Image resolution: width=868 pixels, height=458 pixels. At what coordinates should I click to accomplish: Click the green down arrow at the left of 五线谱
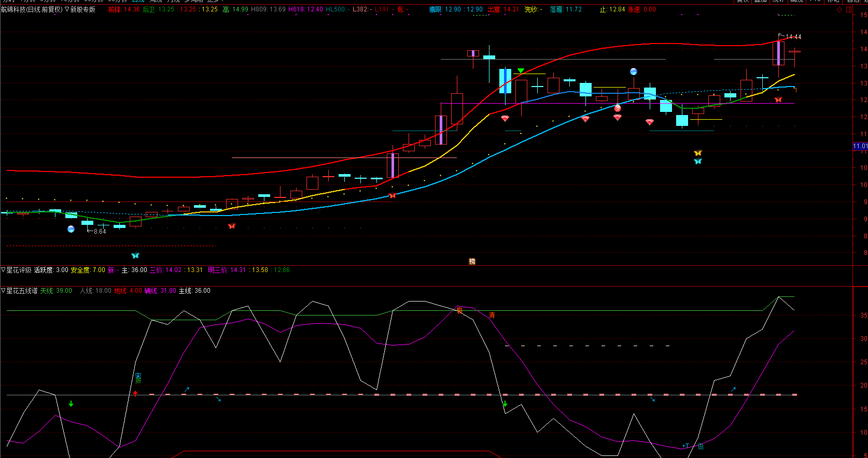click(71, 404)
